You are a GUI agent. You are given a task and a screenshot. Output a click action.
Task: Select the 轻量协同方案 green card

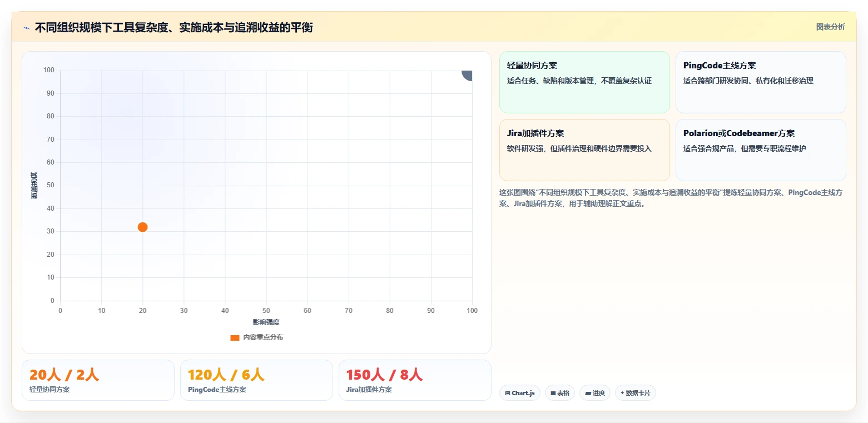584,82
